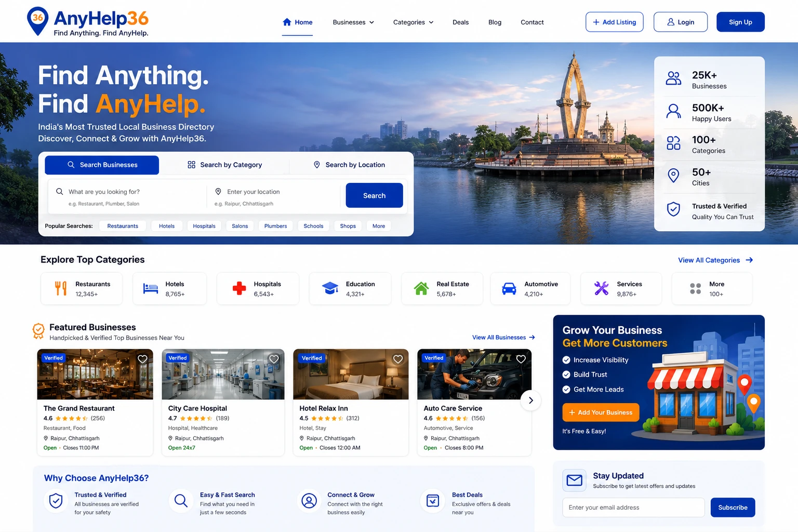Click the AnyHelp36 map pin logo

click(x=37, y=21)
